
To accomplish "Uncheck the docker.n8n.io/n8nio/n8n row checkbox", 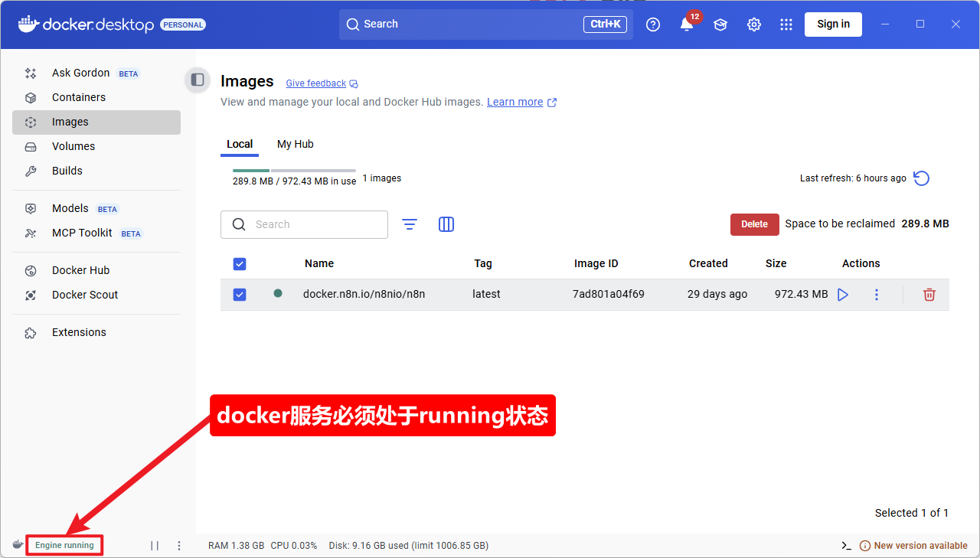I will [x=240, y=295].
